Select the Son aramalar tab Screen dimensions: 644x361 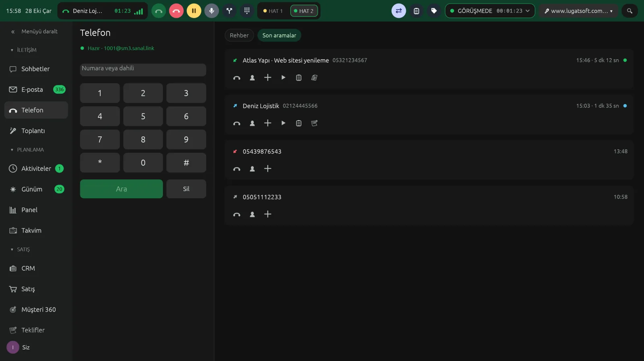279,35
